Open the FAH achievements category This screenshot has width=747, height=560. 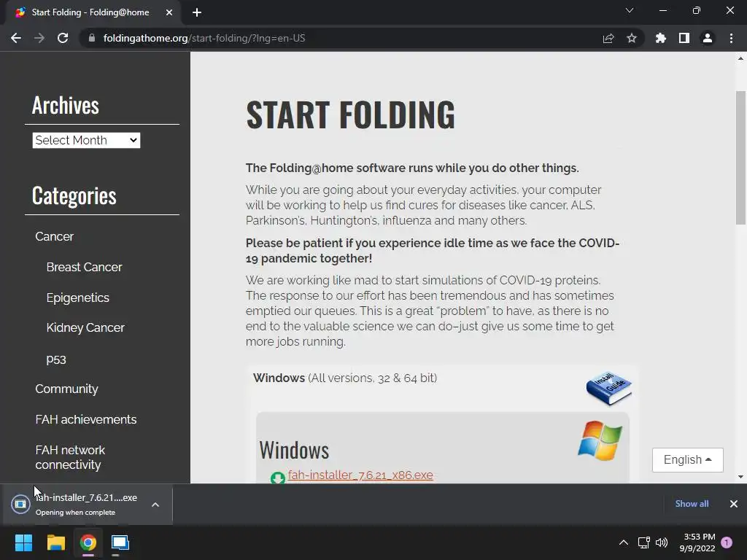pos(86,419)
